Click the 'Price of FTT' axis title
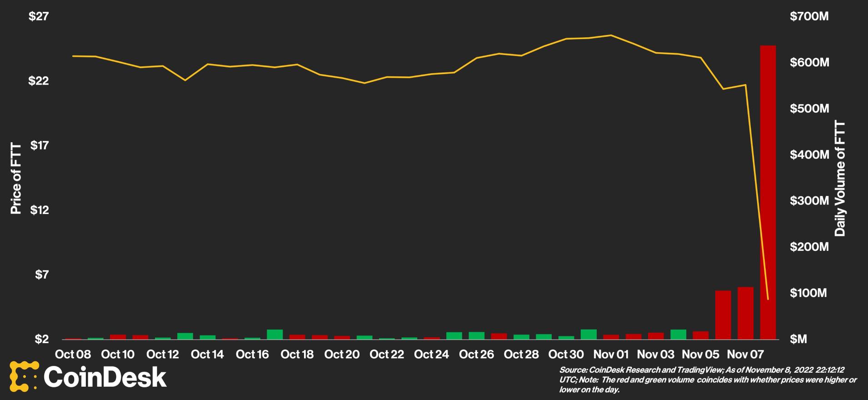 16,179
